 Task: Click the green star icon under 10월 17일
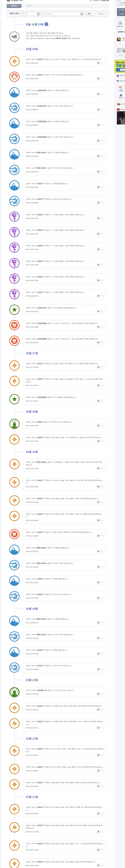point(14,399)
